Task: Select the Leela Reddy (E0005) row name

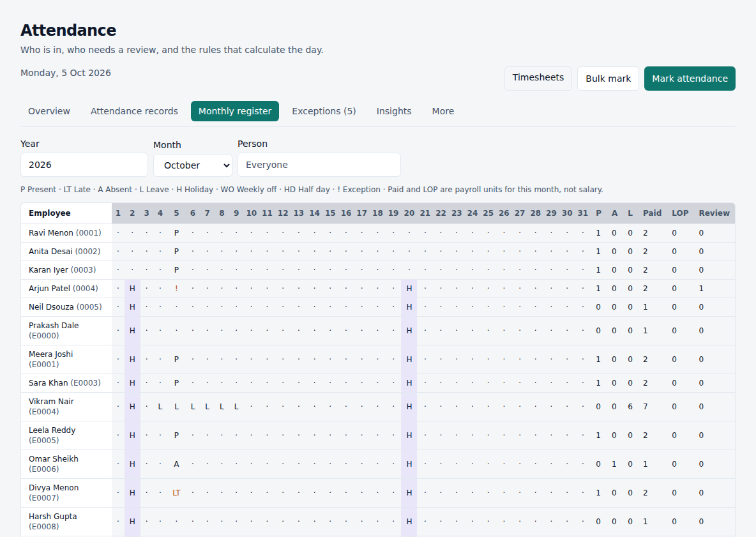Action: tap(52, 435)
